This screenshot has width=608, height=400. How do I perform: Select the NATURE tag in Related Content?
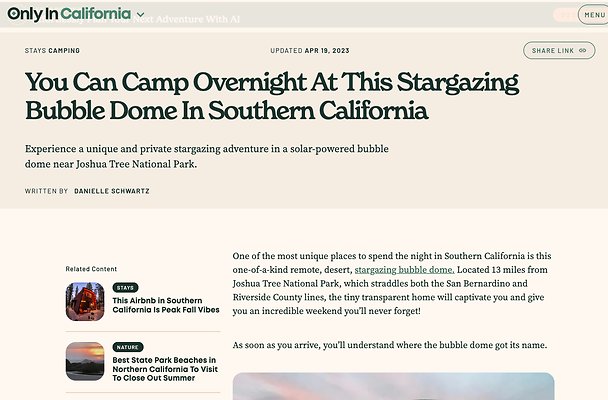pyautogui.click(x=128, y=347)
